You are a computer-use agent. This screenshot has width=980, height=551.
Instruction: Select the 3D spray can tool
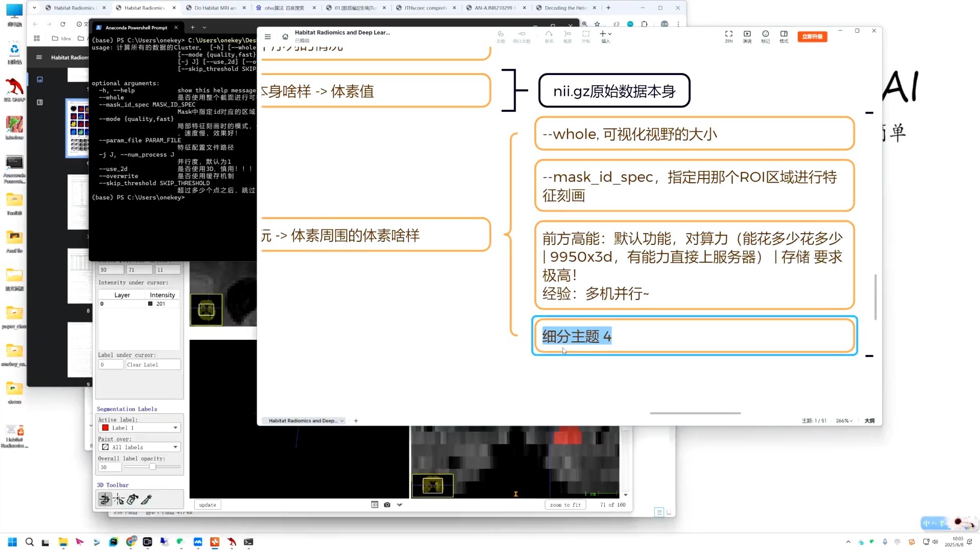point(133,499)
